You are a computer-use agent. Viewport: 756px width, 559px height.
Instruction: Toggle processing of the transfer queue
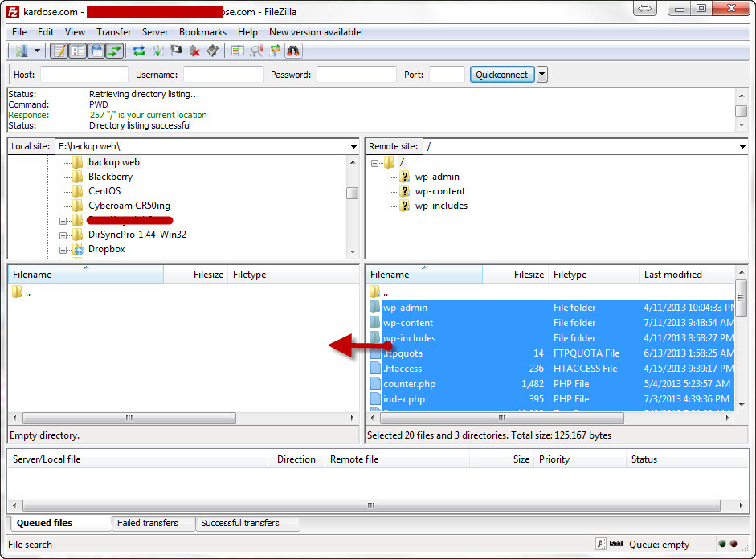pyautogui.click(x=157, y=51)
